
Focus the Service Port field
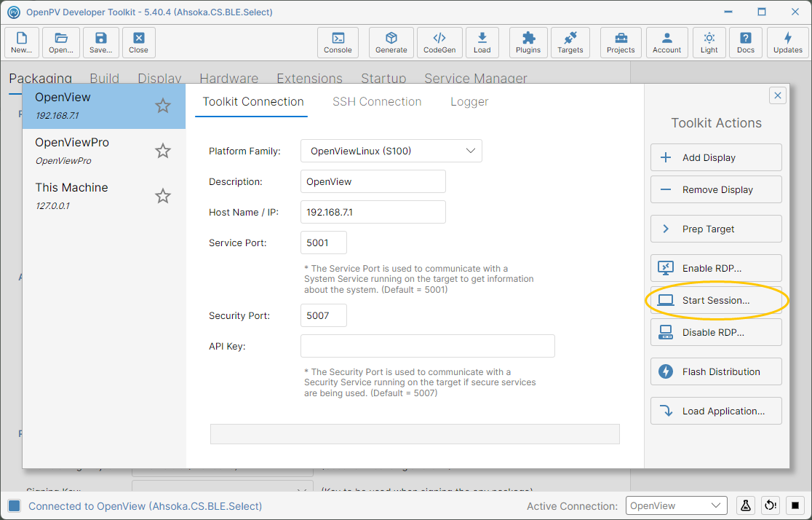(x=324, y=243)
